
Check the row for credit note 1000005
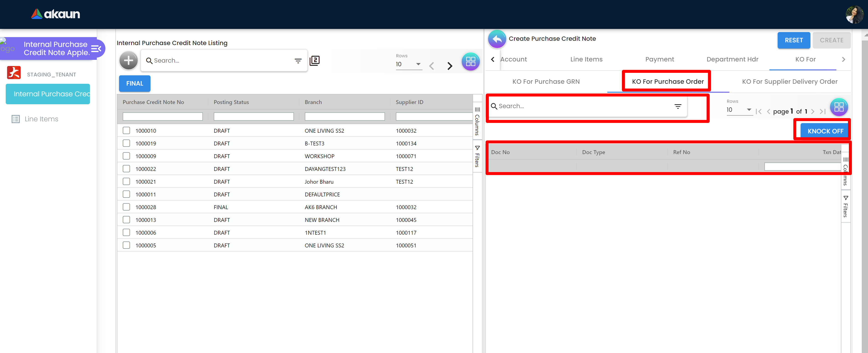pos(126,245)
